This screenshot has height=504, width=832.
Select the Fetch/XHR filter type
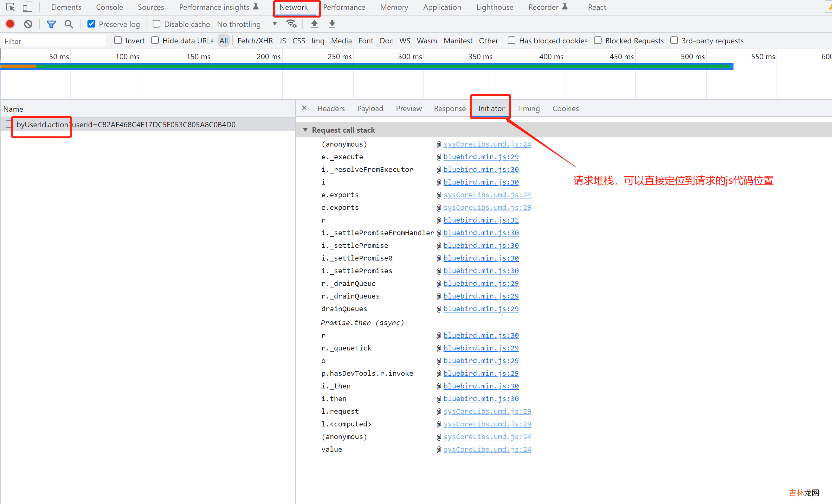click(255, 41)
